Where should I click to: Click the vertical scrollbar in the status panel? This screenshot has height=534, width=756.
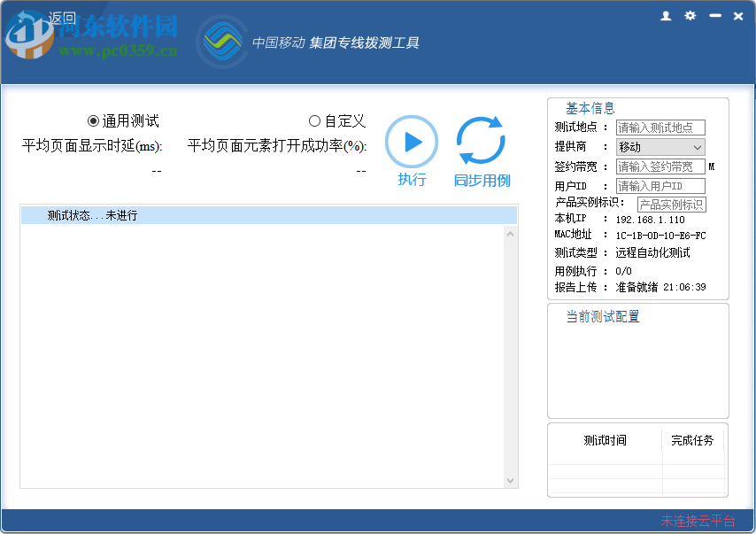pyautogui.click(x=509, y=354)
